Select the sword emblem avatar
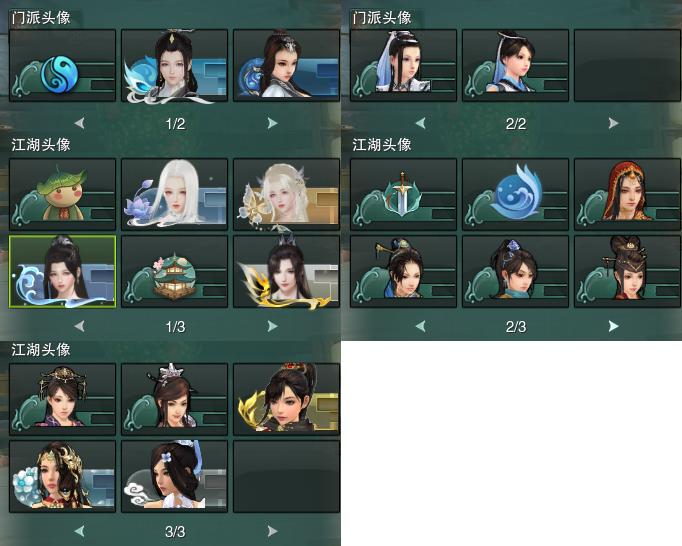This screenshot has height=546, width=682. (403, 194)
